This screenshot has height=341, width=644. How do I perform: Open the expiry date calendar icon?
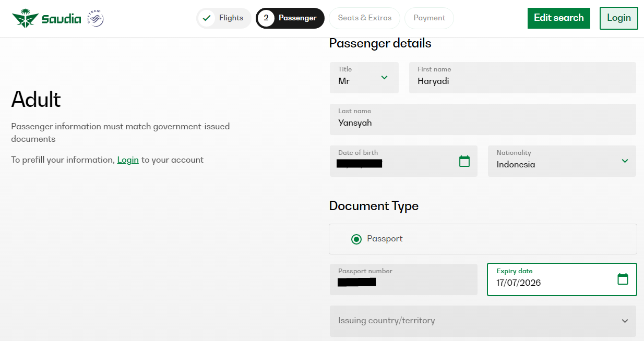pos(623,279)
